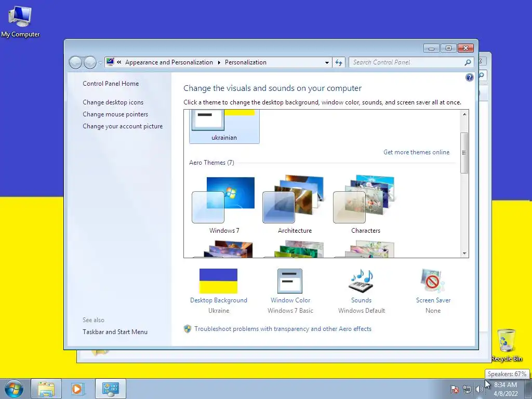Screen dimensions: 532x399
Task: Open the Screen Saver icon
Action: tap(433, 281)
